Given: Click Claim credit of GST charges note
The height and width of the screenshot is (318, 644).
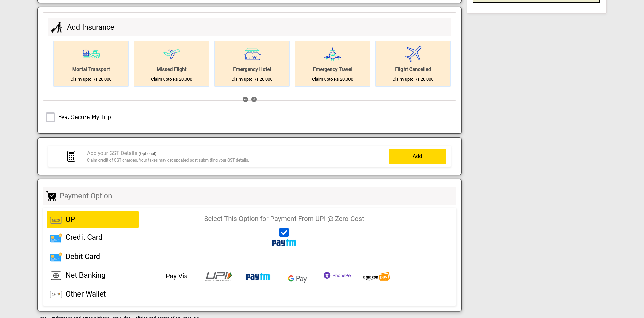Looking at the screenshot, I should click(168, 160).
